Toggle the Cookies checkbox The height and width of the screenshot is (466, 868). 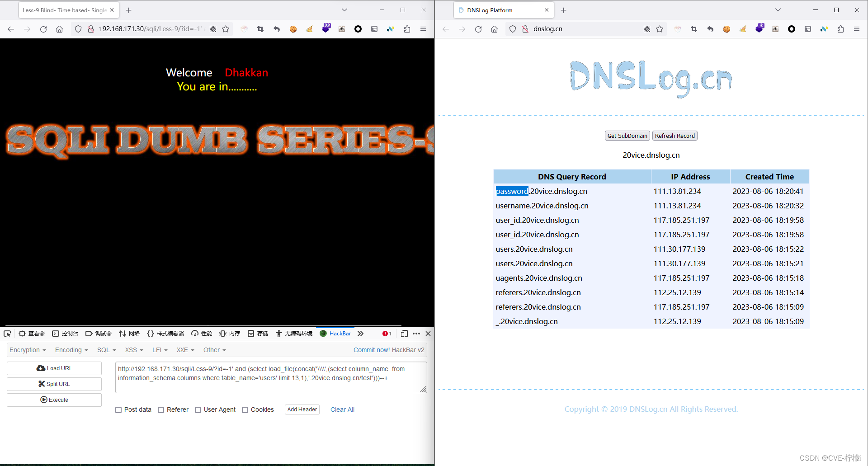pyautogui.click(x=245, y=410)
